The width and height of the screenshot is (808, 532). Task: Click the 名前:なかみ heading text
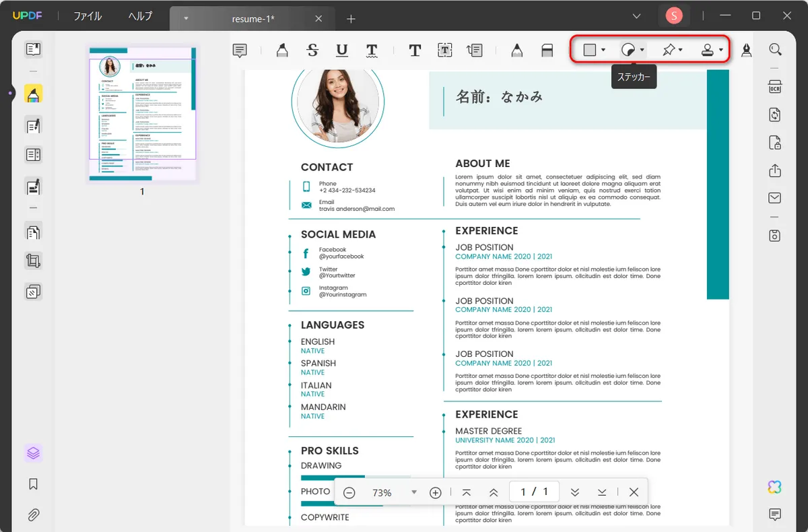pos(499,97)
